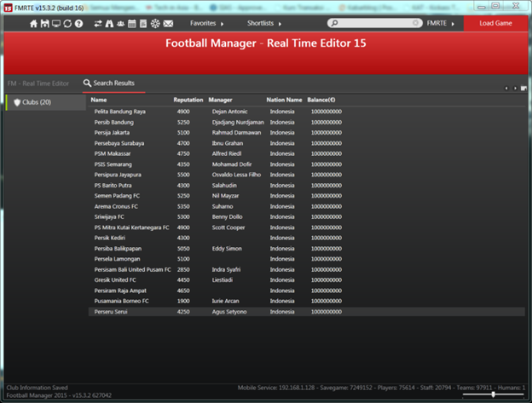Select the Search Results tab
The height and width of the screenshot is (403, 532).
[x=113, y=83]
